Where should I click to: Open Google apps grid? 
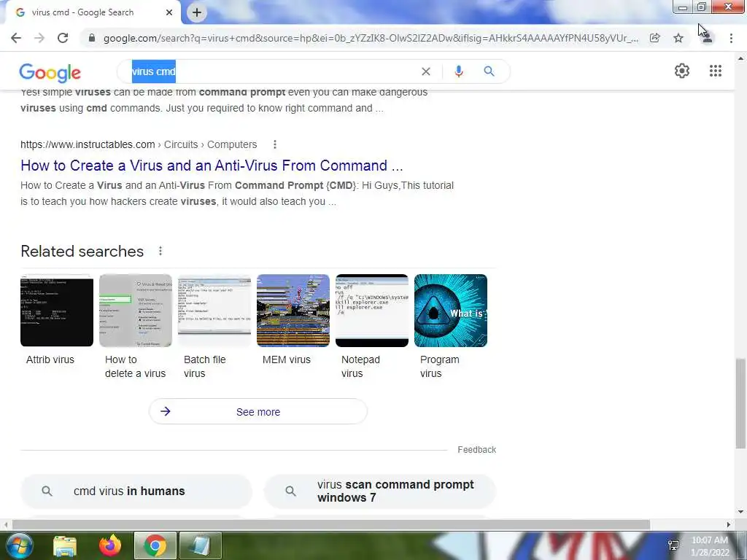click(716, 71)
